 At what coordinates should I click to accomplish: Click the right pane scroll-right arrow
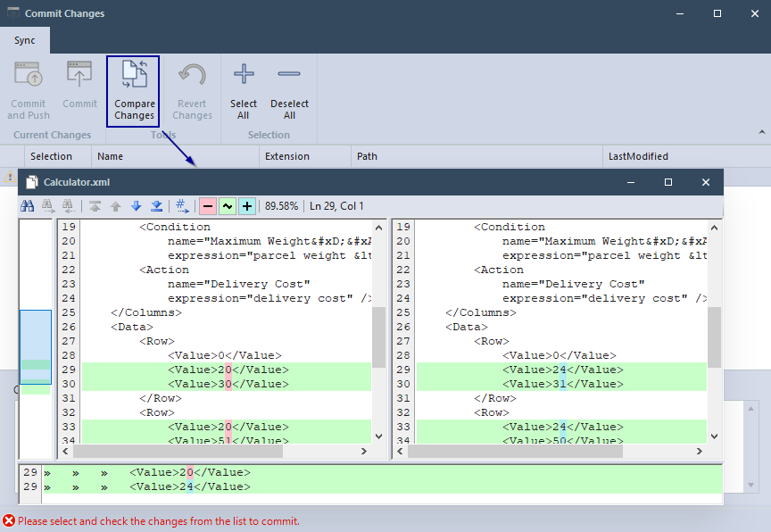tap(700, 451)
